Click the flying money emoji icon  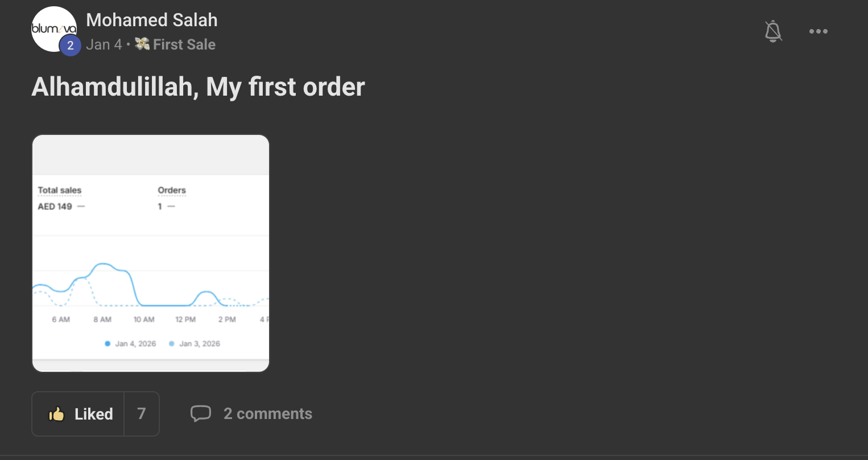tap(142, 44)
